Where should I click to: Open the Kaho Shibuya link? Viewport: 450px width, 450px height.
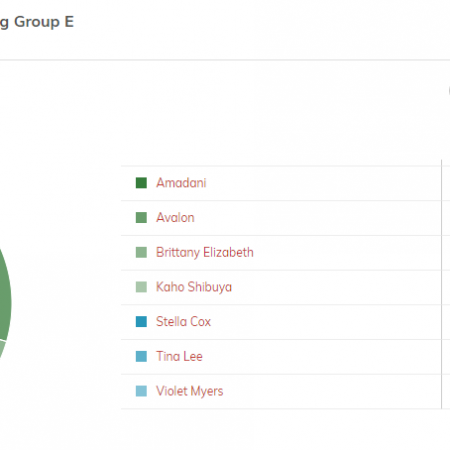[194, 287]
